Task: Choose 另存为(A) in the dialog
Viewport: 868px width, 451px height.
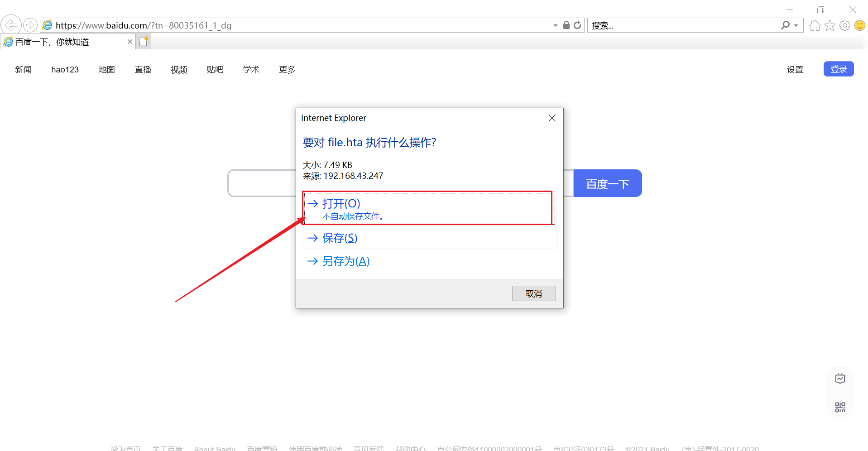Action: (429, 261)
